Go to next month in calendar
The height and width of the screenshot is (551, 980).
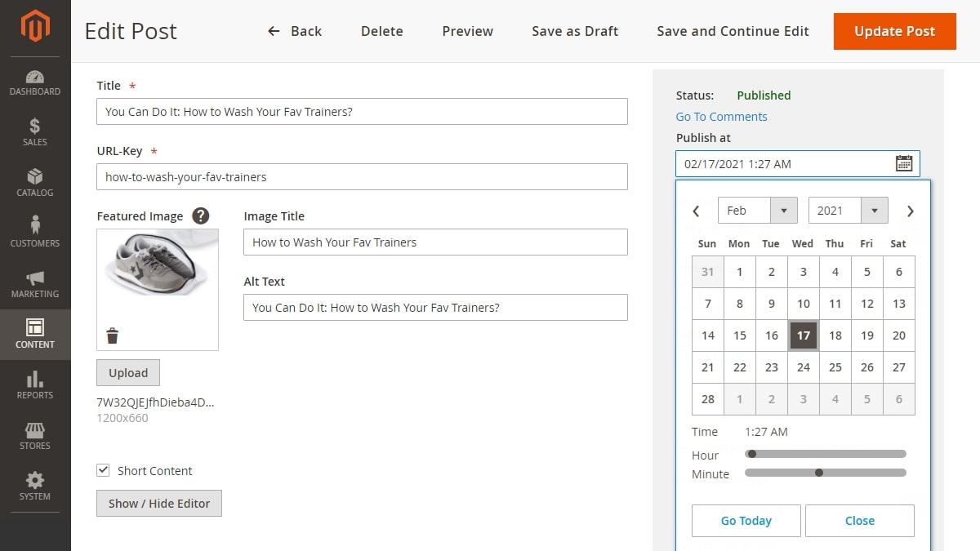pyautogui.click(x=910, y=211)
